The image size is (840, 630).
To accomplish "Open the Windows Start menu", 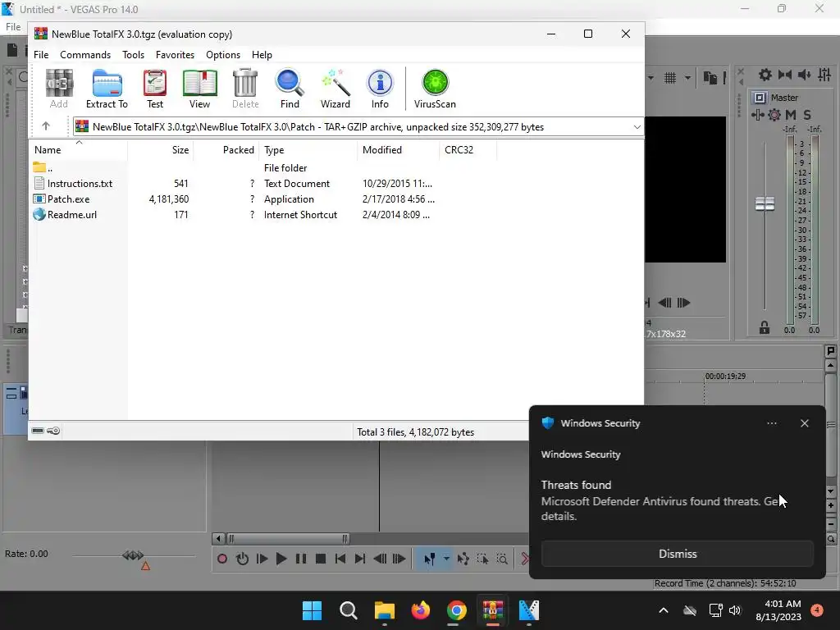I will coord(312,610).
